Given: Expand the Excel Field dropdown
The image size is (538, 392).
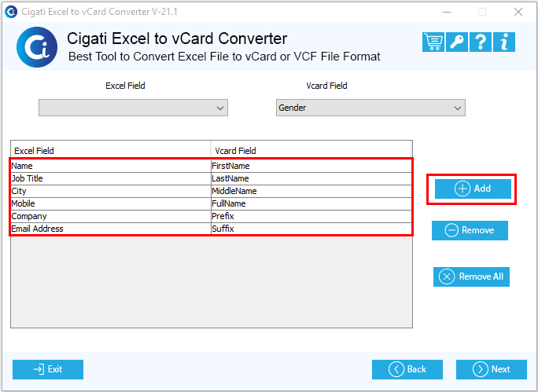Looking at the screenshot, I should (133, 108).
